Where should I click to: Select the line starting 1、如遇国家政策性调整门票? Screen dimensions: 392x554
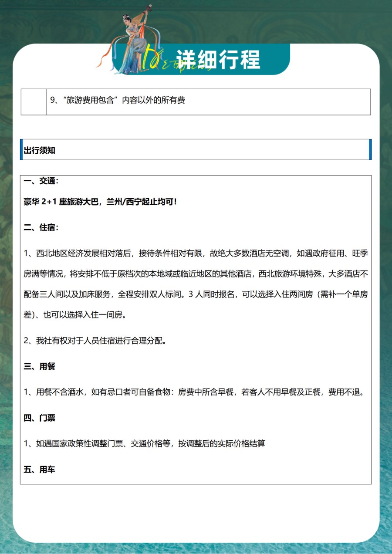pyautogui.click(x=145, y=444)
